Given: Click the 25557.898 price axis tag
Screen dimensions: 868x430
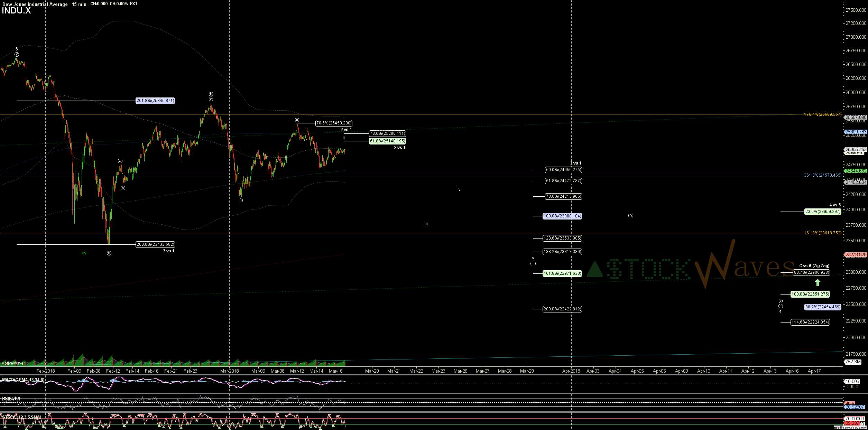Looking at the screenshot, I should (856, 117).
